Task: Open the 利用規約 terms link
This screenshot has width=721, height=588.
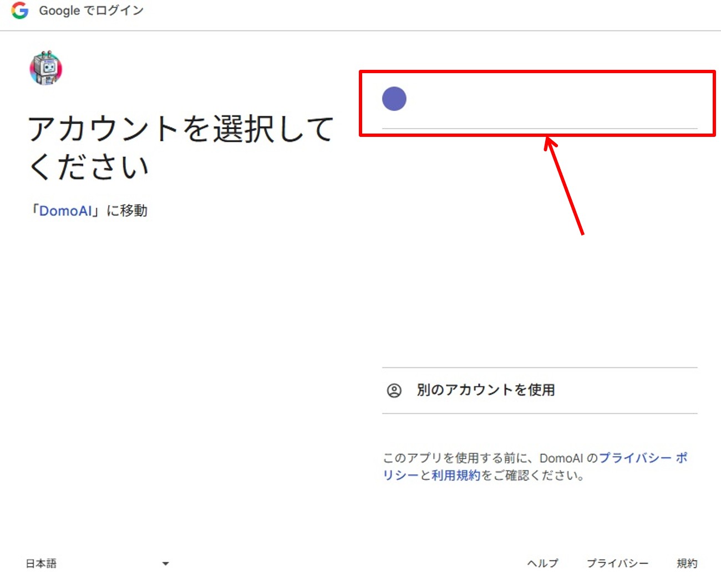Action: click(x=456, y=475)
